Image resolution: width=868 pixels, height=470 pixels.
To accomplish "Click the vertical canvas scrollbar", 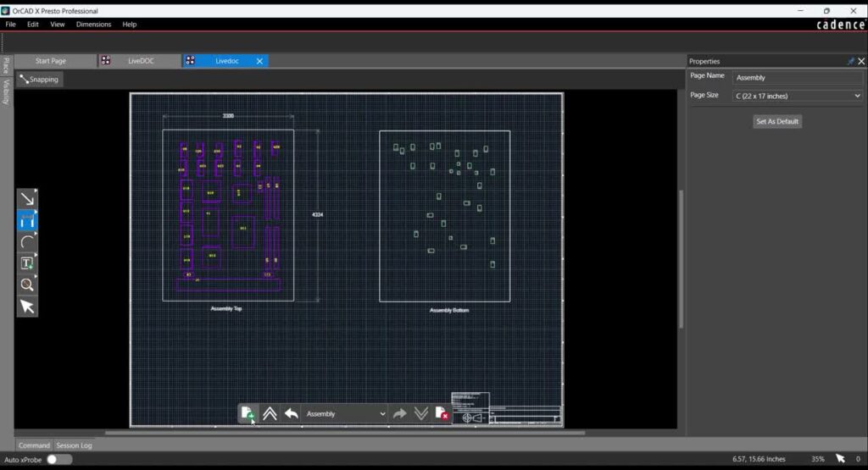I will coord(681,259).
